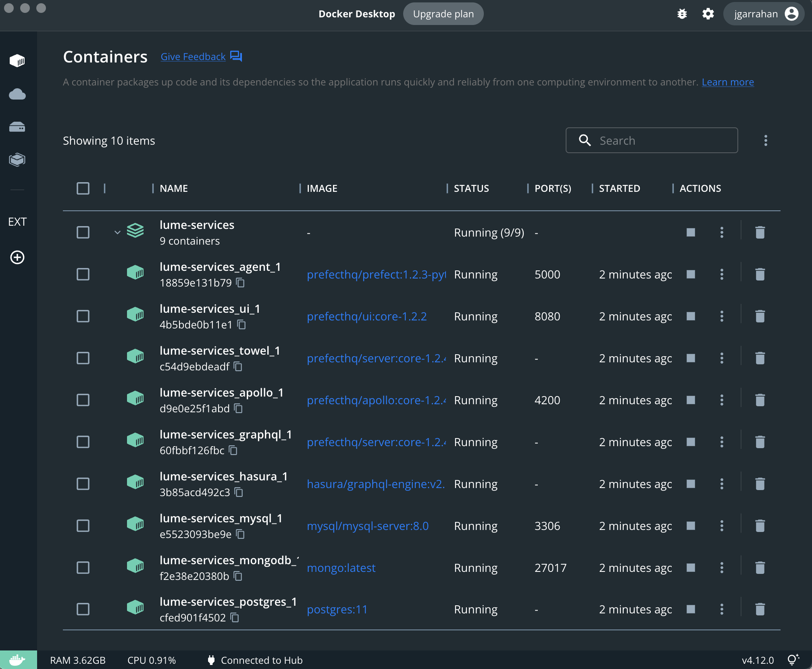Viewport: 812px width, 669px height.
Task: Collapse the lume-services stack chevron
Action: pos(117,232)
